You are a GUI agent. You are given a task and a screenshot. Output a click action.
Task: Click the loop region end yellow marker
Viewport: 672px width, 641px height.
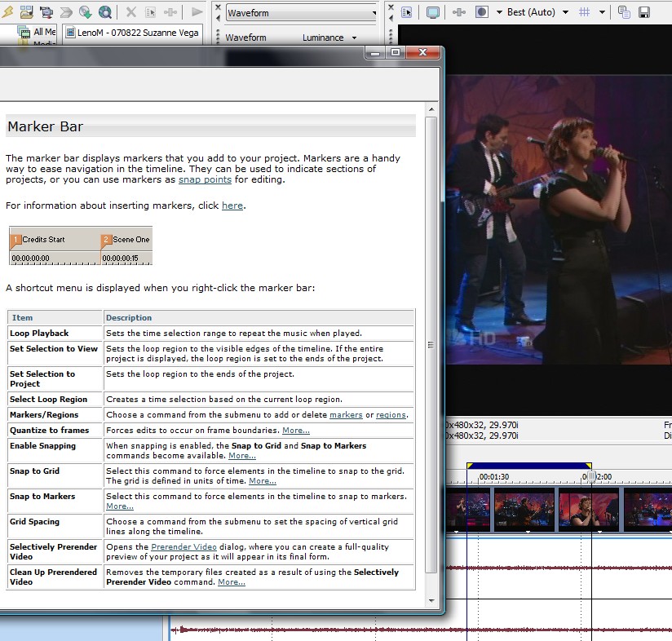[589, 466]
